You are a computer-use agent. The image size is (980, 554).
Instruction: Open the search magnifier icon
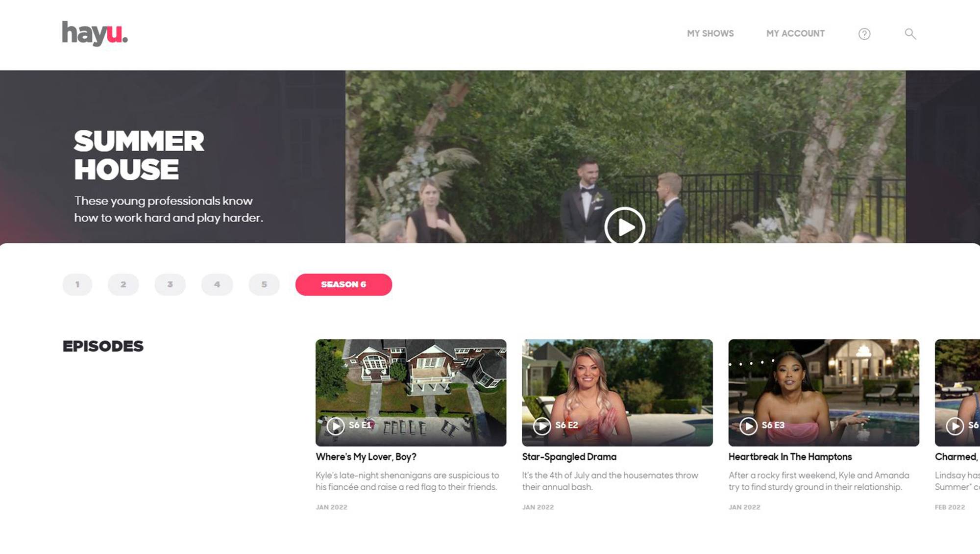coord(910,34)
